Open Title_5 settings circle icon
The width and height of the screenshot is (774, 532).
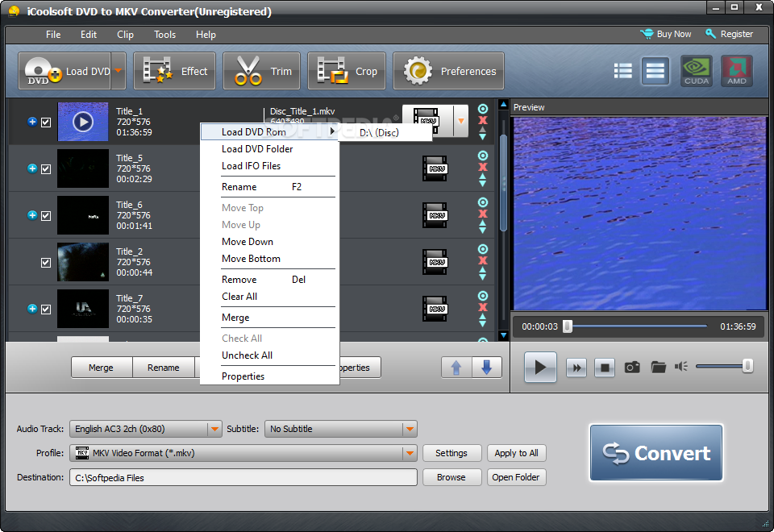483,156
